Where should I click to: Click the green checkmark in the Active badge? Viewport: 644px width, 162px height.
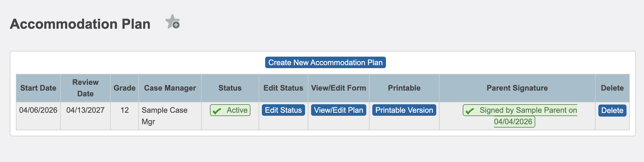click(217, 111)
